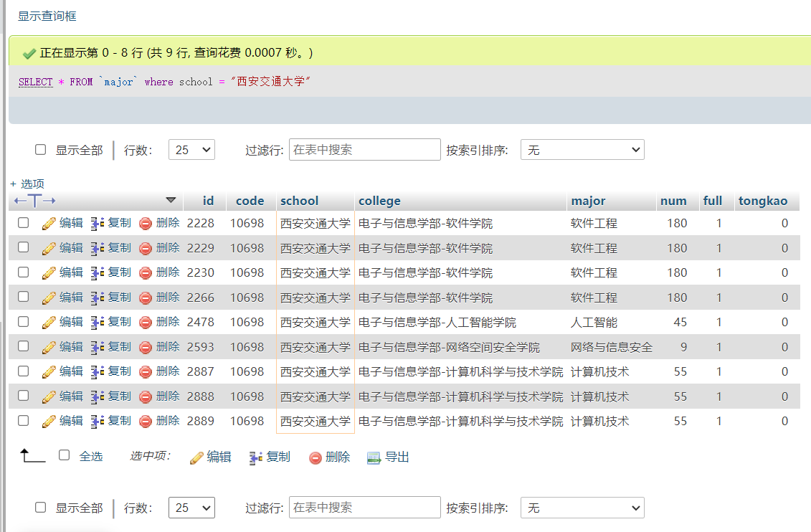Click red delete icon for row 2230
Viewport: 811px width, 532px height.
point(146,272)
